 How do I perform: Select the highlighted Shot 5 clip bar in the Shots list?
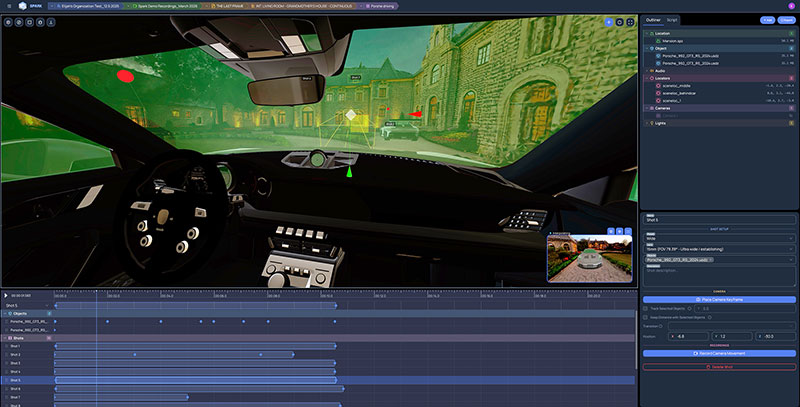click(196, 380)
